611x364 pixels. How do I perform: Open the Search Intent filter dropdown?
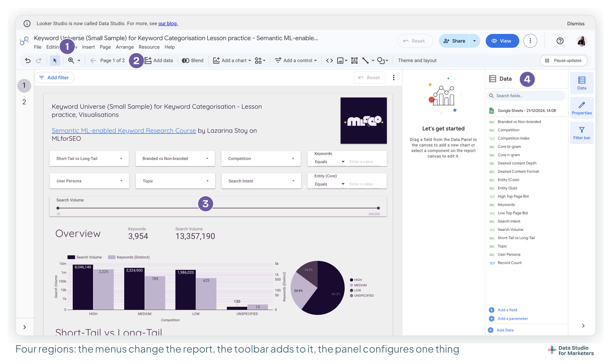click(x=261, y=181)
